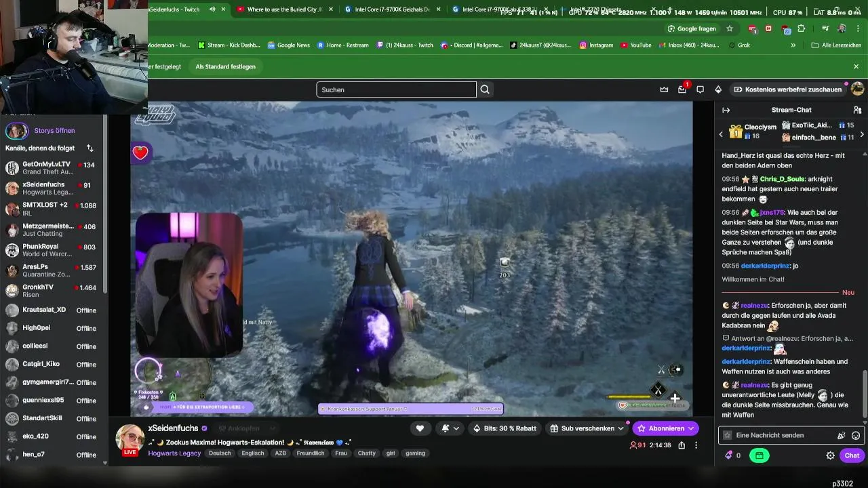868x488 pixels.
Task: Click Cleoclysm in gift leaderboard
Action: [760, 127]
